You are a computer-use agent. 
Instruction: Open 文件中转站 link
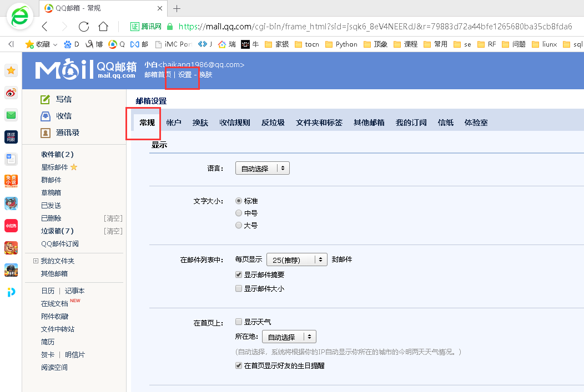pos(58,329)
